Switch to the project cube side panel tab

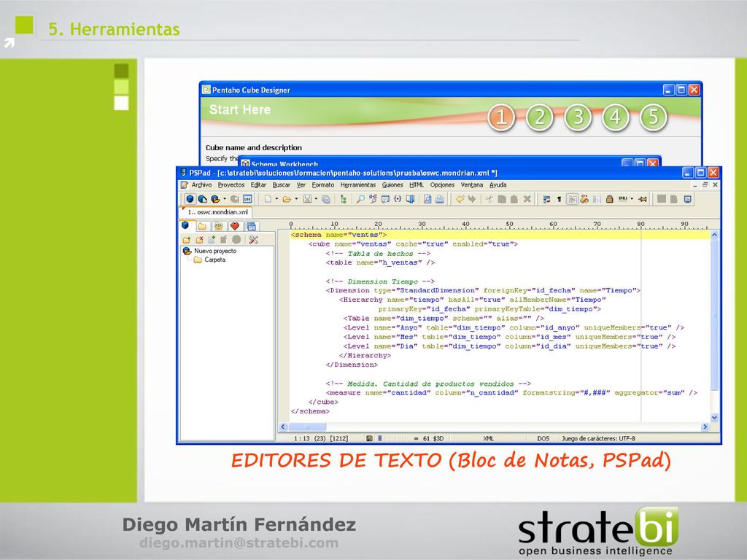[x=185, y=225]
